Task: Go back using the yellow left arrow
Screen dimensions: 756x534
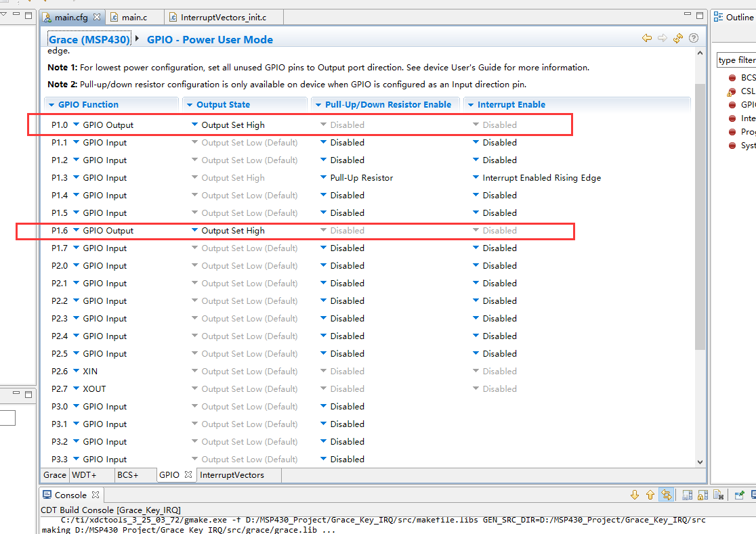Action: [646, 38]
